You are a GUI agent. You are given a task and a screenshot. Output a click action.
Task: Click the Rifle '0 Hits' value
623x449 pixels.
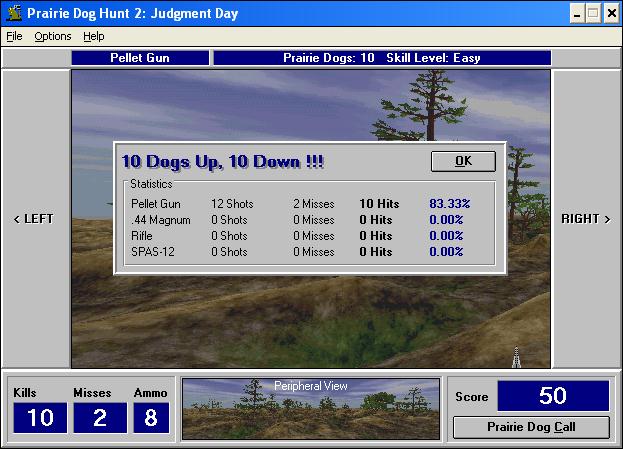pos(376,236)
